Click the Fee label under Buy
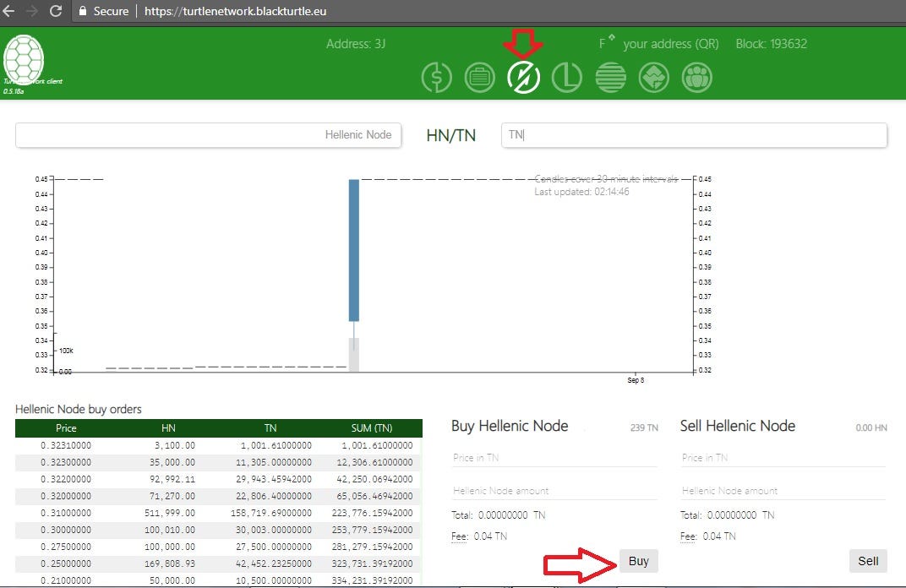Viewport: 906px width, 588px height. [460, 536]
